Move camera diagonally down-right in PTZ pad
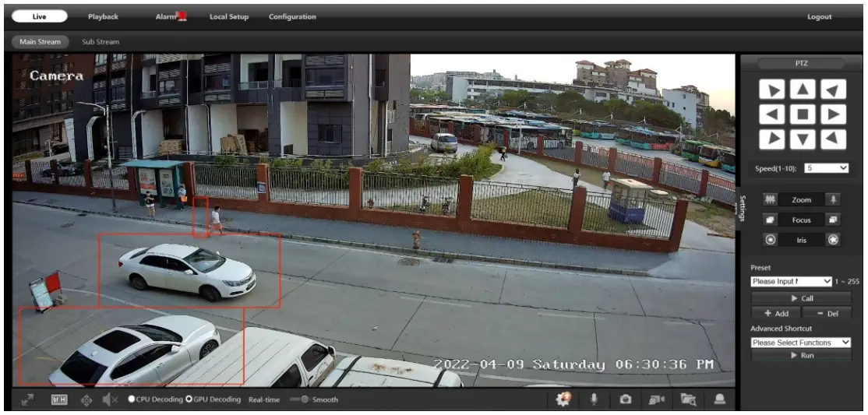The height and width of the screenshot is (415, 868). [833, 139]
